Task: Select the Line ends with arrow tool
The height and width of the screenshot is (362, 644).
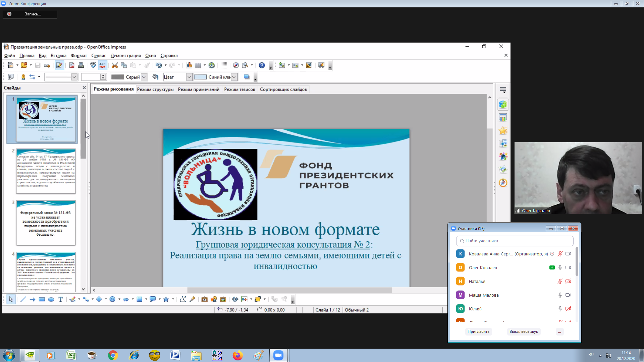Action: click(x=32, y=299)
